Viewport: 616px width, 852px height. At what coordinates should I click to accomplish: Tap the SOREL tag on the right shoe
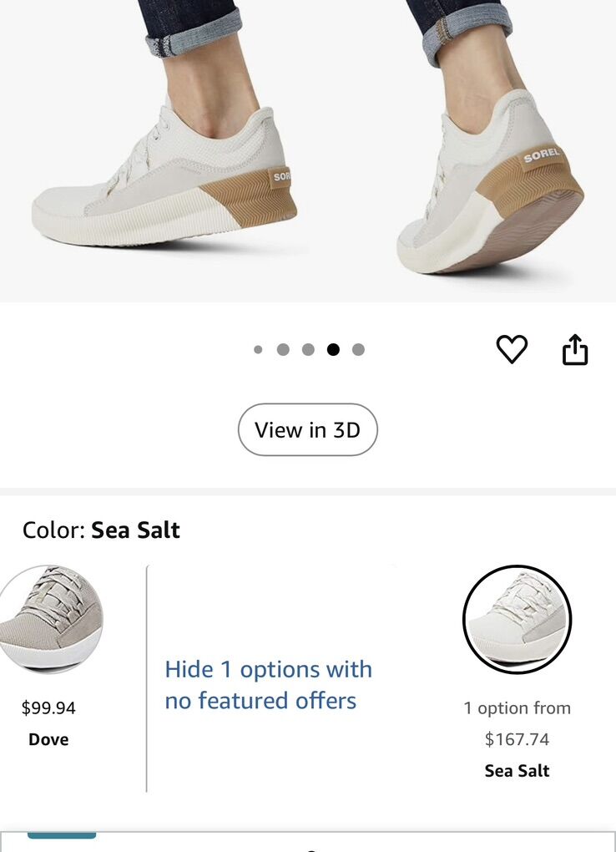[541, 157]
